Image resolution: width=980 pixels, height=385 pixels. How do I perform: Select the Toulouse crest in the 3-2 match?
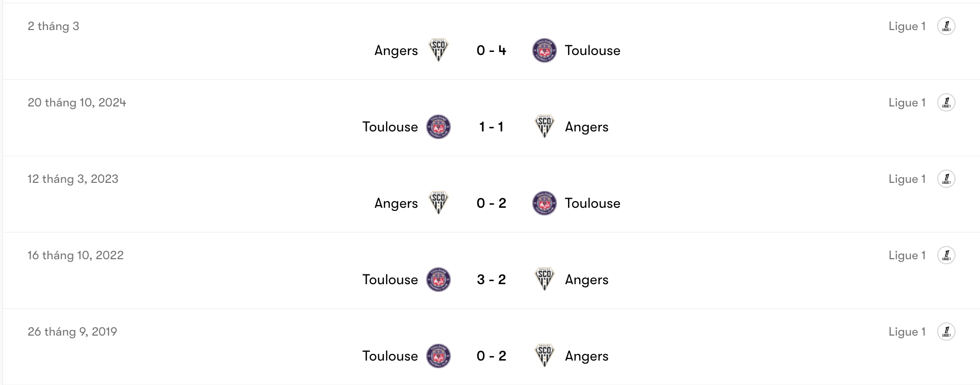[x=437, y=279]
